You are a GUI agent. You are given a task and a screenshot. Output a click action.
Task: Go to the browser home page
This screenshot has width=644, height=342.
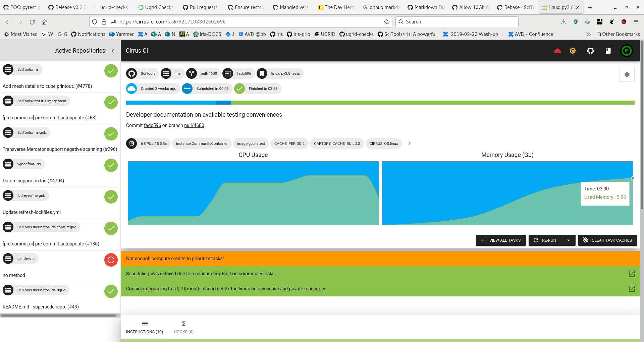click(44, 22)
